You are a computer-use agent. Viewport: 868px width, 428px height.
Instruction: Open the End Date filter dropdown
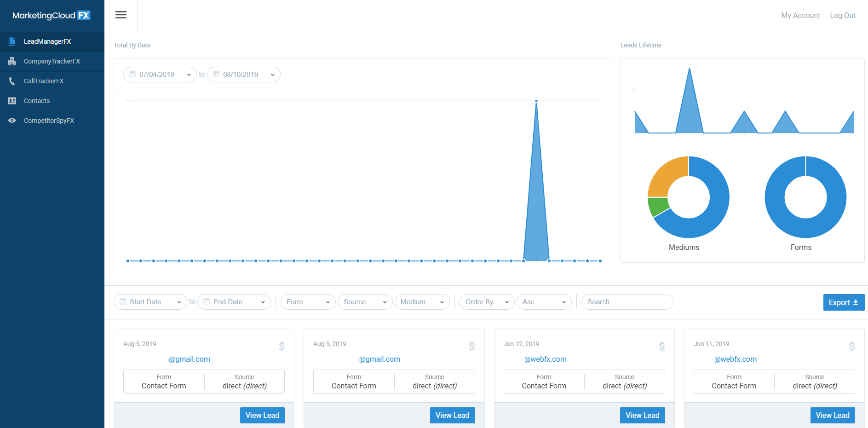coord(234,302)
